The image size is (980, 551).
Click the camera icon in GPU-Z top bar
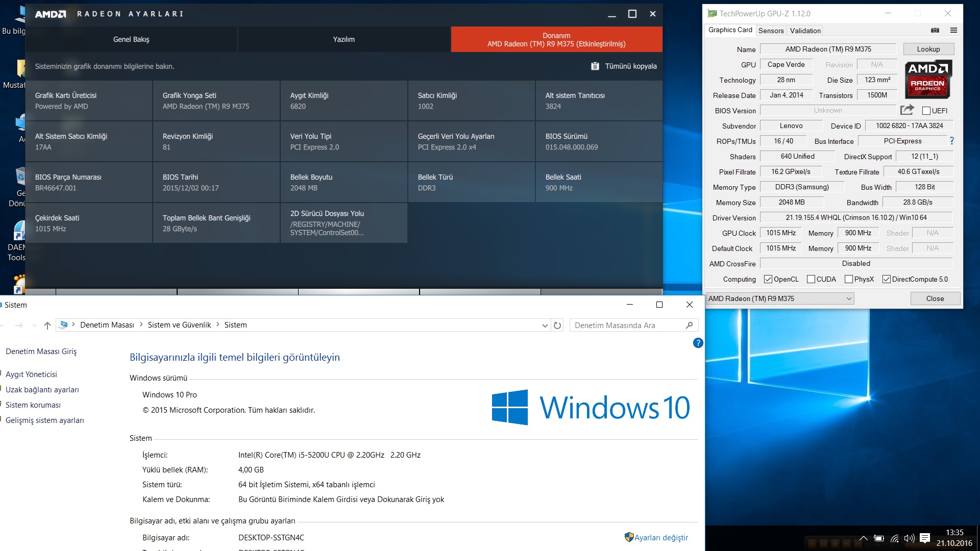935,31
